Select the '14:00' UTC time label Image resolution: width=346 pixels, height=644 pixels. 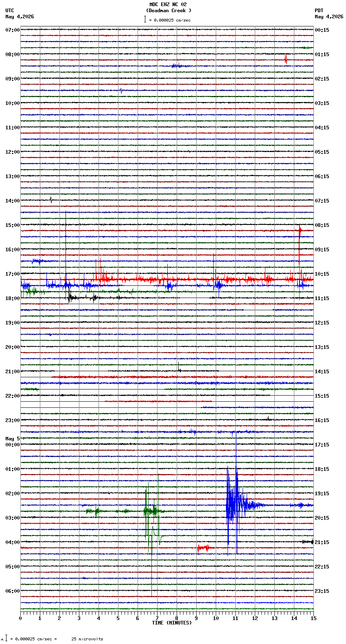[x=12, y=201]
